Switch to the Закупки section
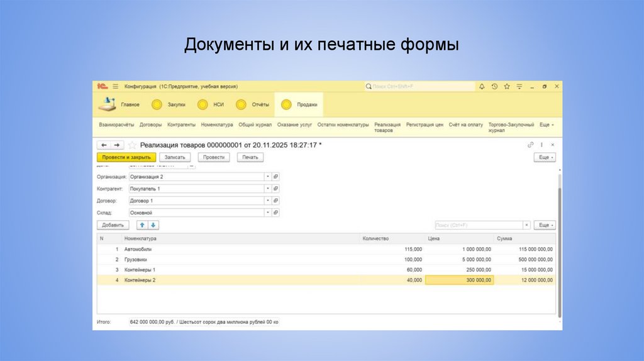 tap(169, 104)
